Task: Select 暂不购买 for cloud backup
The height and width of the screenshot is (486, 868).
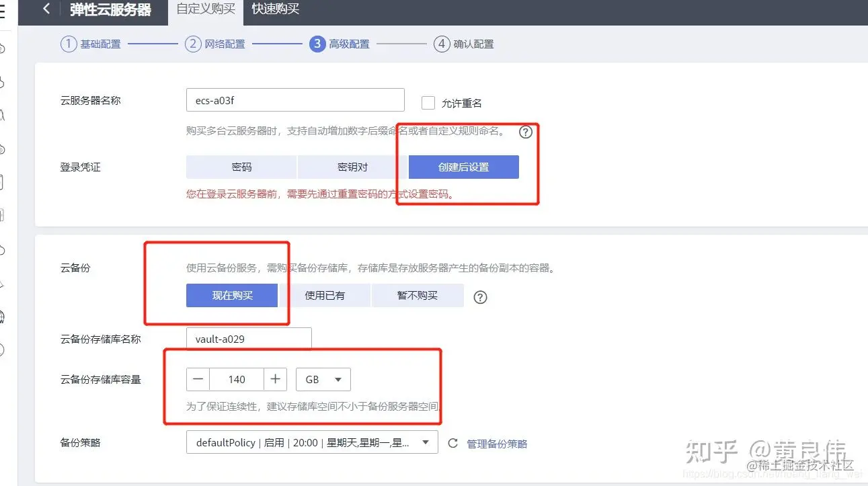Action: [x=418, y=295]
